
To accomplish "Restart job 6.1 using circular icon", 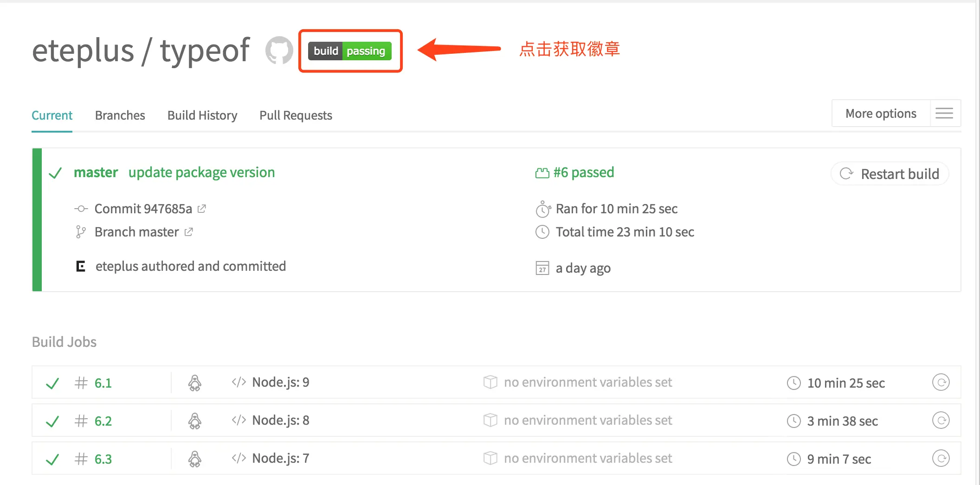I will pyautogui.click(x=941, y=383).
